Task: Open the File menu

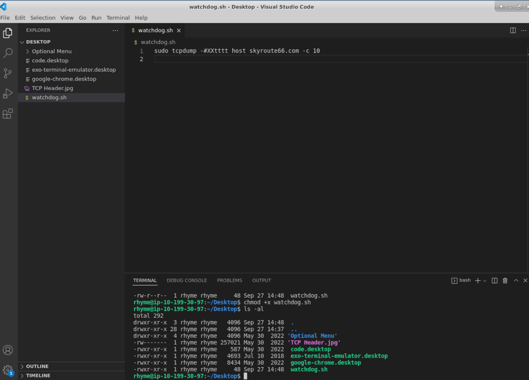Action: point(5,18)
